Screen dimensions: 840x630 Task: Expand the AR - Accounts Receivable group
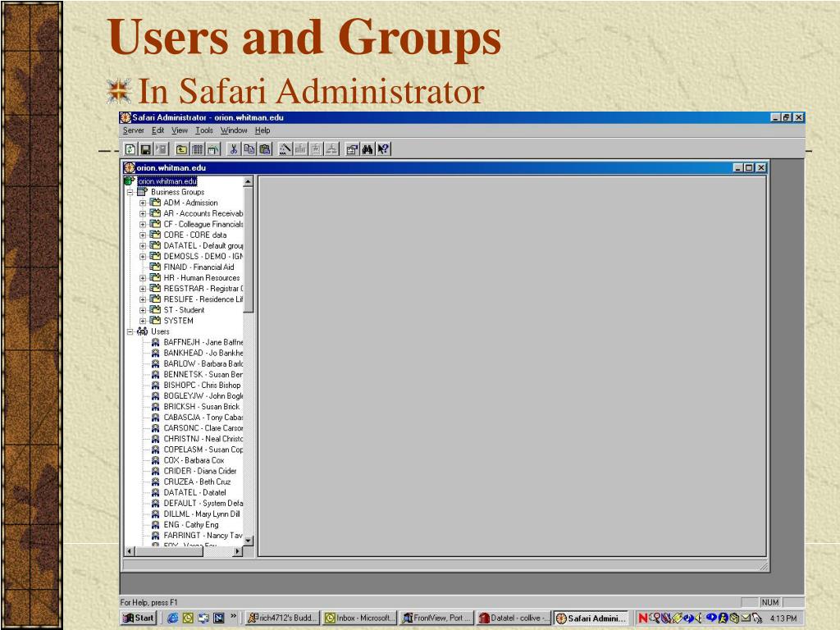click(x=143, y=214)
